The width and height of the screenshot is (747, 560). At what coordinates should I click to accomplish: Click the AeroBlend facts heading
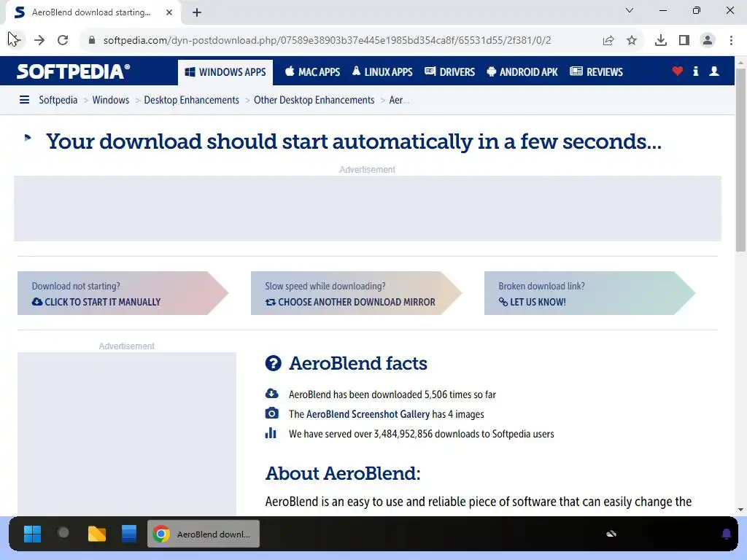(357, 363)
